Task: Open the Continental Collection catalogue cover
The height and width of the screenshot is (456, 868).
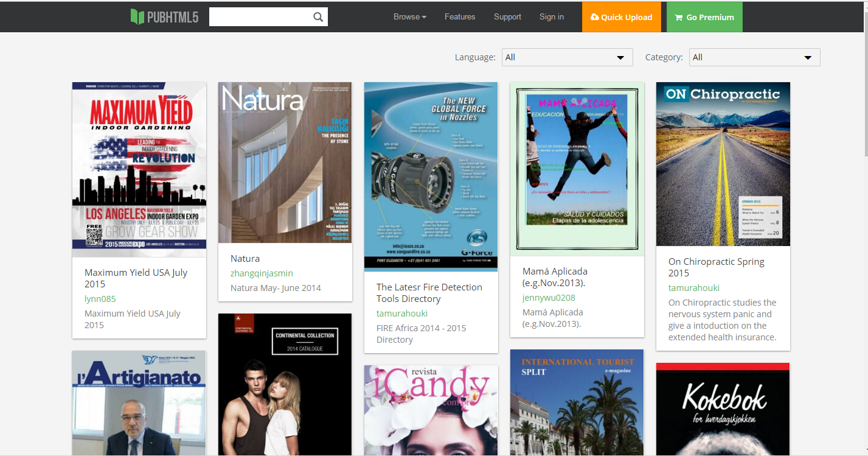Action: (285, 385)
